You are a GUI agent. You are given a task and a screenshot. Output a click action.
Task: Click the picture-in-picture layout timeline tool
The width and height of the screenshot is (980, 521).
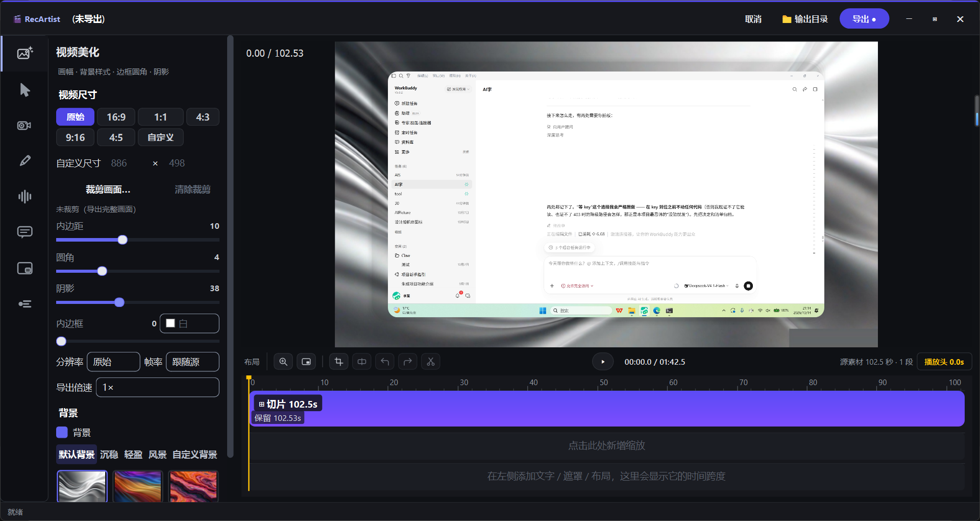(306, 362)
